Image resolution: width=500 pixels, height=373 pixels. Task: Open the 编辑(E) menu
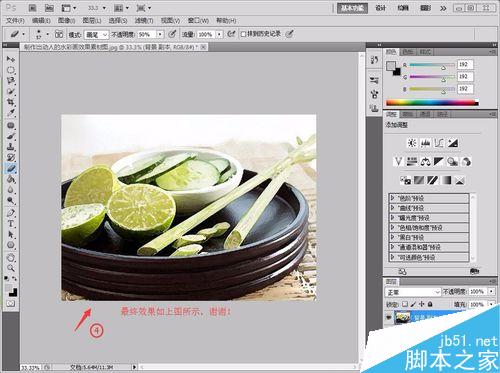(41, 21)
